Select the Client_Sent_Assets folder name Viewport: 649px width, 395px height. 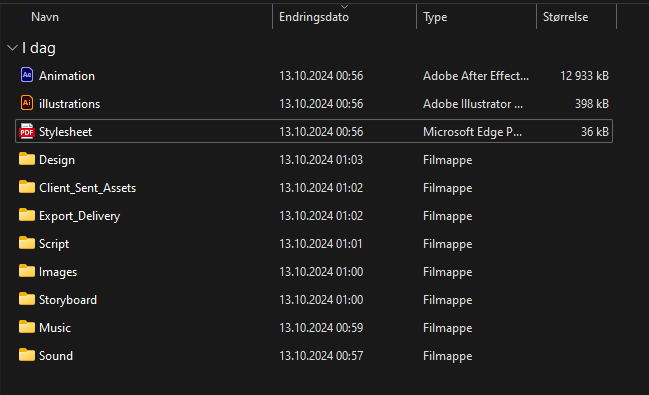(87, 188)
